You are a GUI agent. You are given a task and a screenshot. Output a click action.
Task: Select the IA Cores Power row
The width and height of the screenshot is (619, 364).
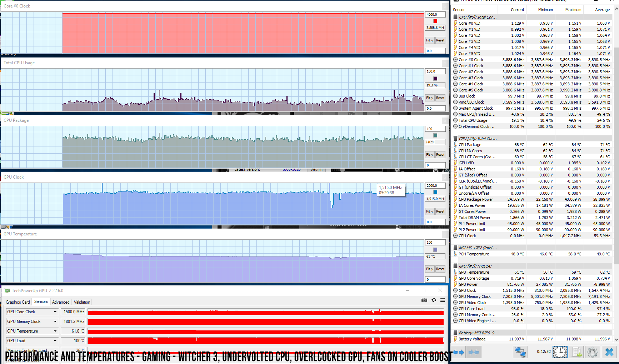[532, 205]
